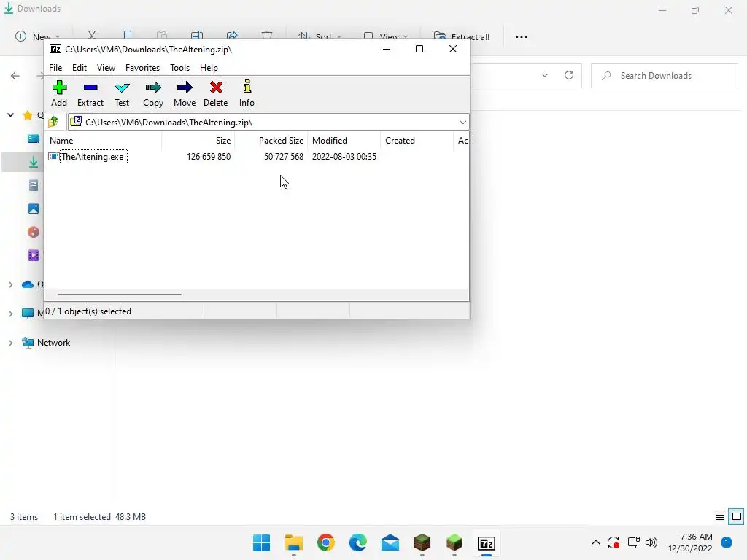
Task: Click the Search Downloads box
Action: coord(665,76)
